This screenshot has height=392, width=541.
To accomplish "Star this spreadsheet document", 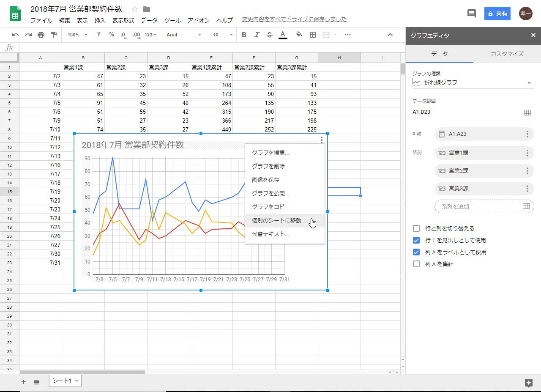I will pos(135,9).
